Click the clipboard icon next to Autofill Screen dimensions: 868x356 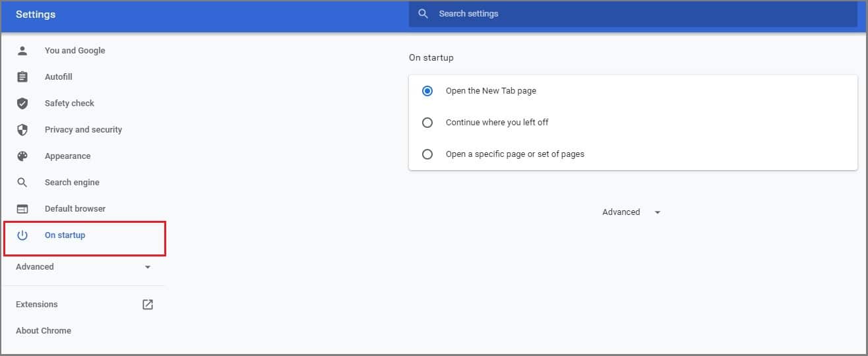click(22, 77)
